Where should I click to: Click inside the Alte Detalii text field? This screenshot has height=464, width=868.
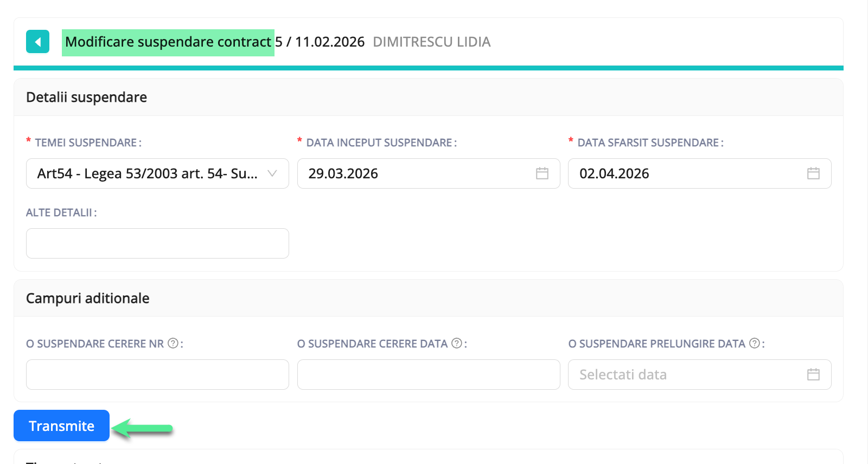click(x=157, y=243)
